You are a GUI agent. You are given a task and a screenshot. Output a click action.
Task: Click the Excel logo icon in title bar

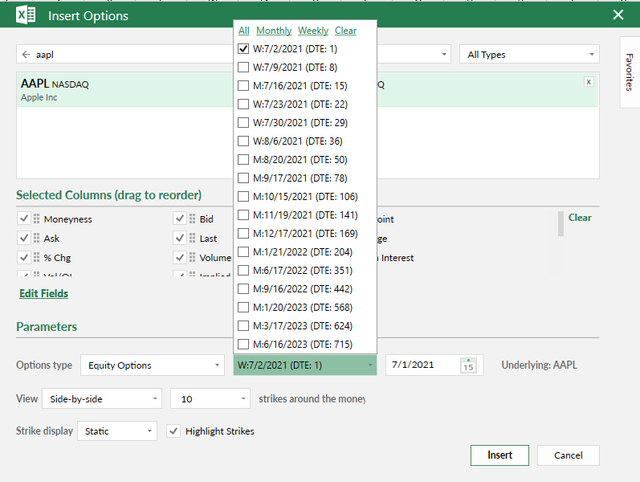[x=26, y=16]
